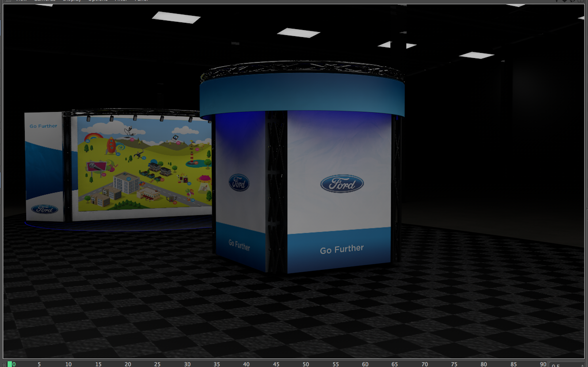Open the viewport Display menu
Image resolution: width=588 pixels, height=367 pixels.
[72, 1]
